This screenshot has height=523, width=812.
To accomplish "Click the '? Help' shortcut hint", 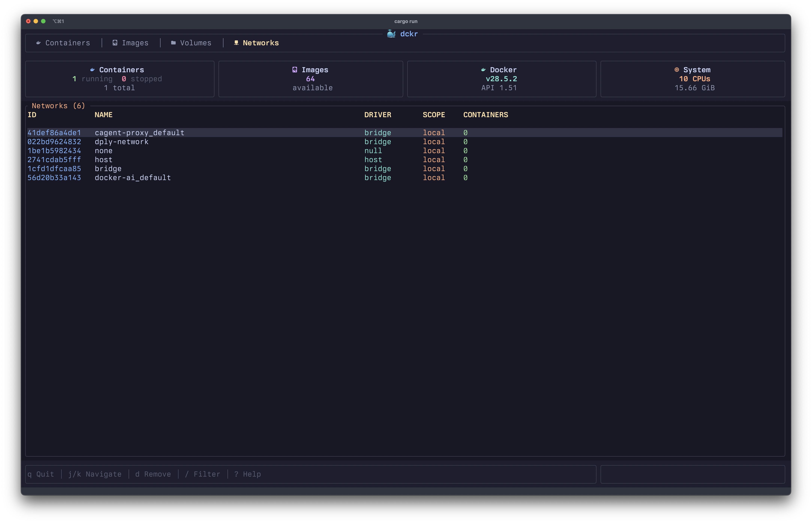I will [247, 474].
